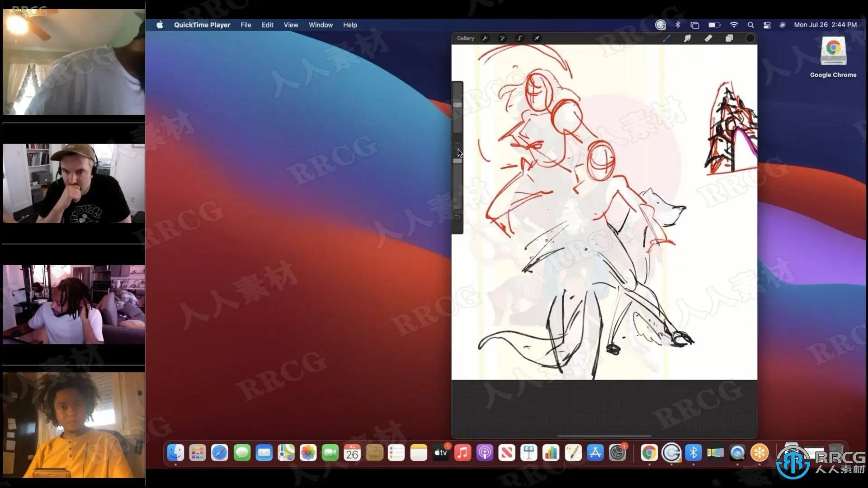868x488 pixels.
Task: Open the Apple menu
Action: pyautogui.click(x=160, y=25)
